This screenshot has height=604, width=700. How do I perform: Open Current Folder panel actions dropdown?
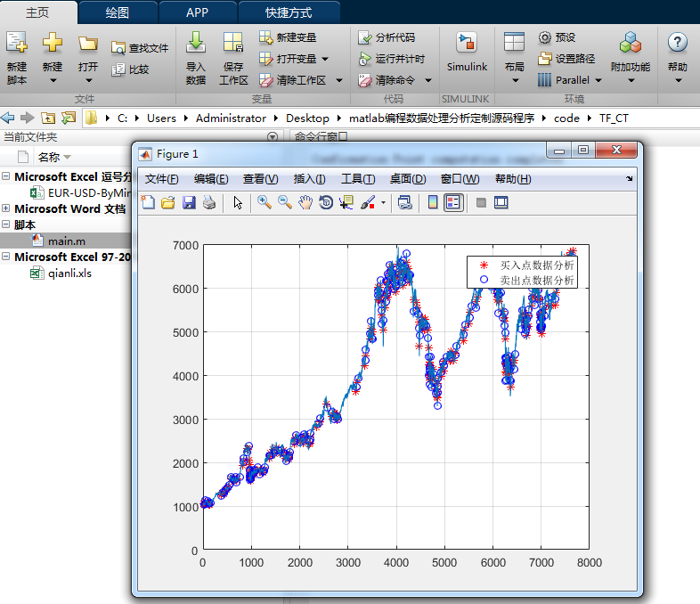coord(273,136)
